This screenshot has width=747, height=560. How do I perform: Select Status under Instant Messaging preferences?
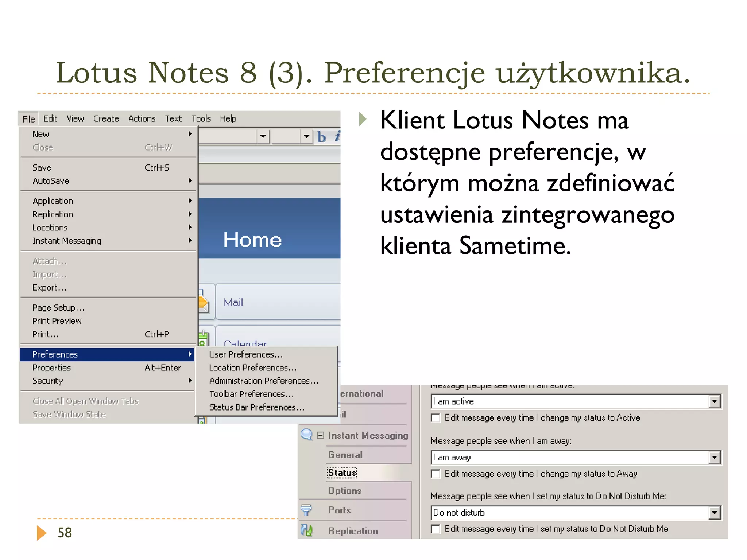(342, 473)
